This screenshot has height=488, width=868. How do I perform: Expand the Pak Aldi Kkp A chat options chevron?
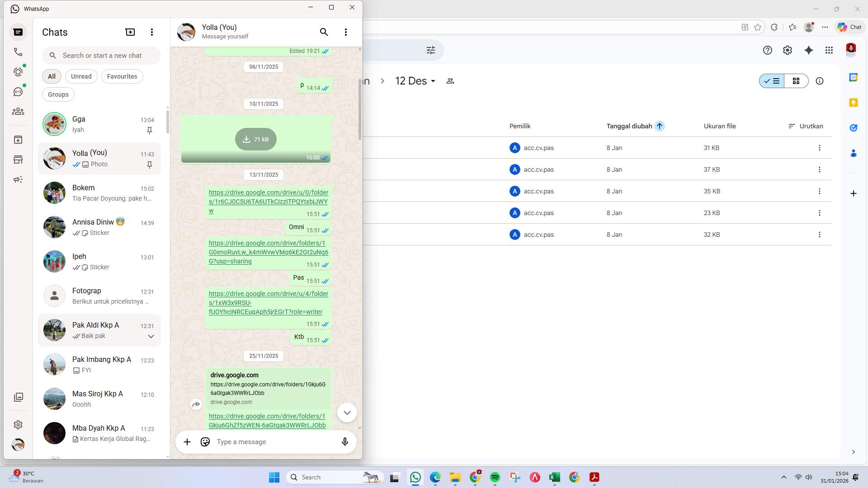tap(151, 336)
